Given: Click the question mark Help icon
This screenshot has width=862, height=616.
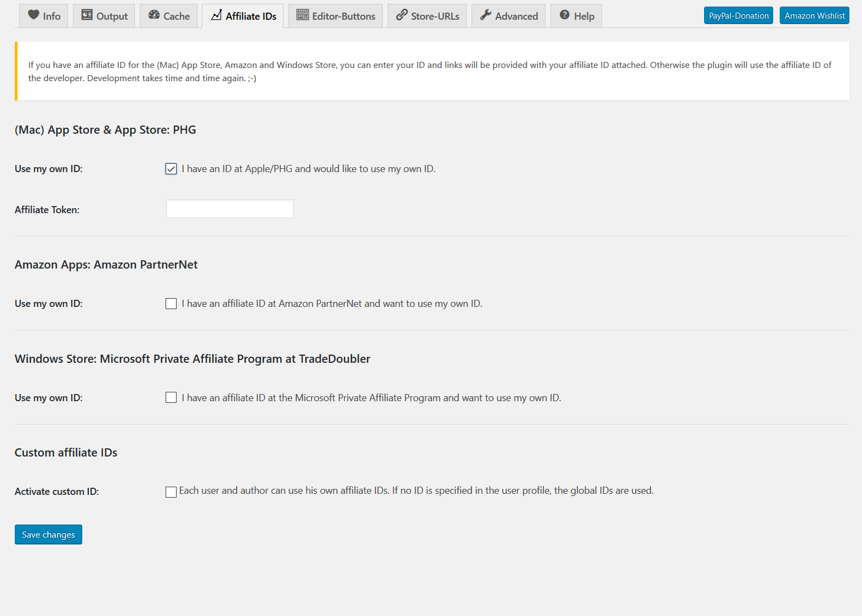Looking at the screenshot, I should coord(564,15).
